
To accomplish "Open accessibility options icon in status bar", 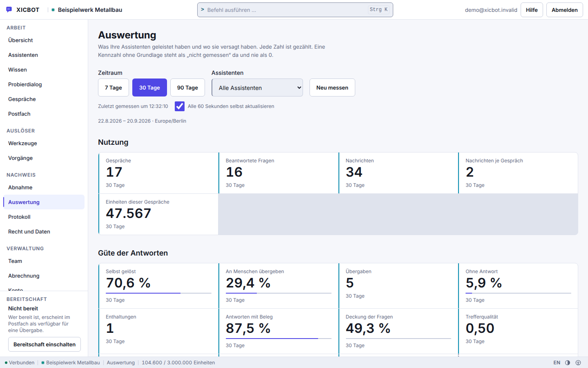I will tap(578, 363).
